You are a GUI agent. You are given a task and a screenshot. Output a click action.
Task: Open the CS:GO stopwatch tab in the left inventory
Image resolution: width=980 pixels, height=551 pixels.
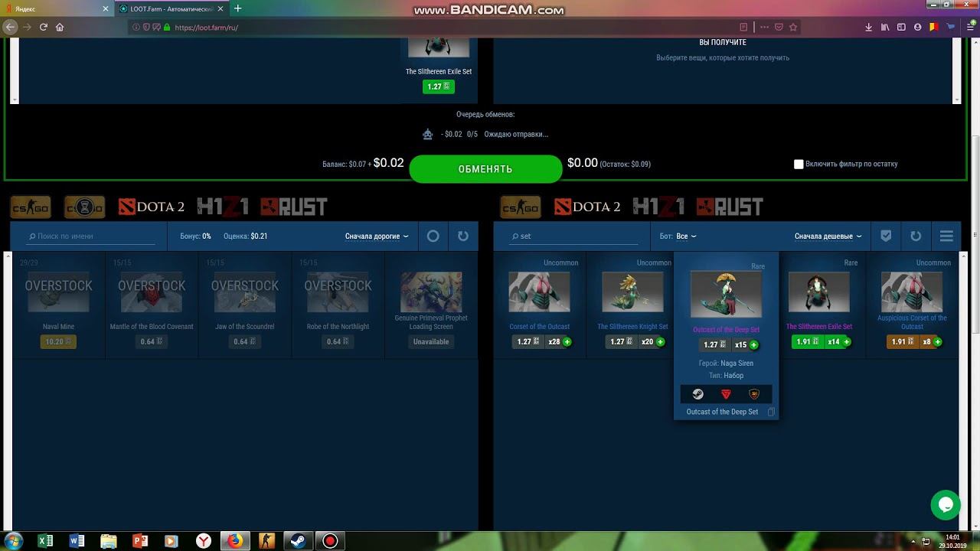pyautogui.click(x=85, y=207)
